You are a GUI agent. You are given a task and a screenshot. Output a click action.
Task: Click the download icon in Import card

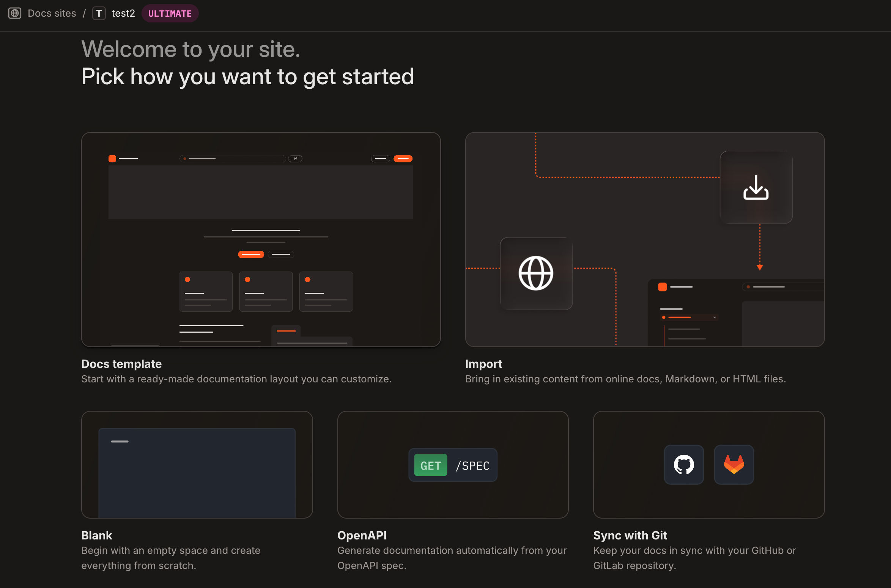[756, 187]
